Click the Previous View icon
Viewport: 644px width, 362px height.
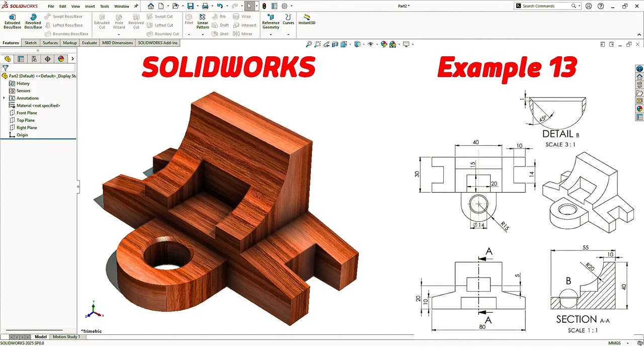click(x=327, y=44)
